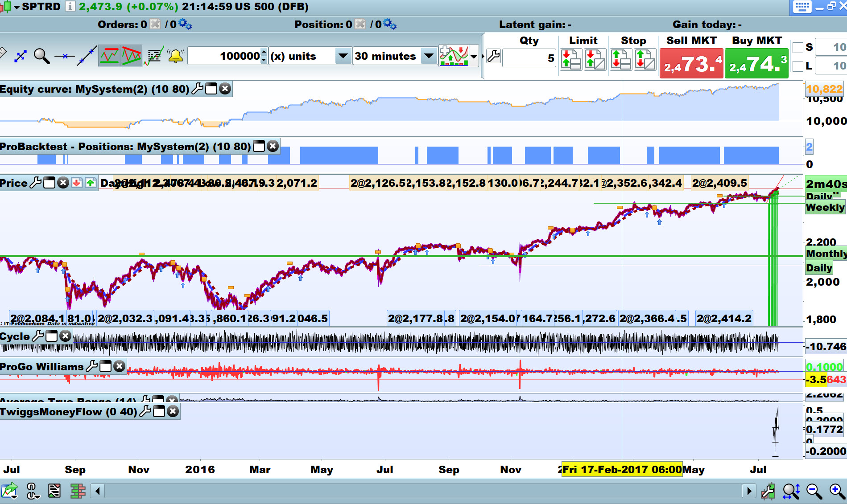The image size is (847, 504).
Task: Toggle support and resistance lines detection
Action: [x=109, y=56]
